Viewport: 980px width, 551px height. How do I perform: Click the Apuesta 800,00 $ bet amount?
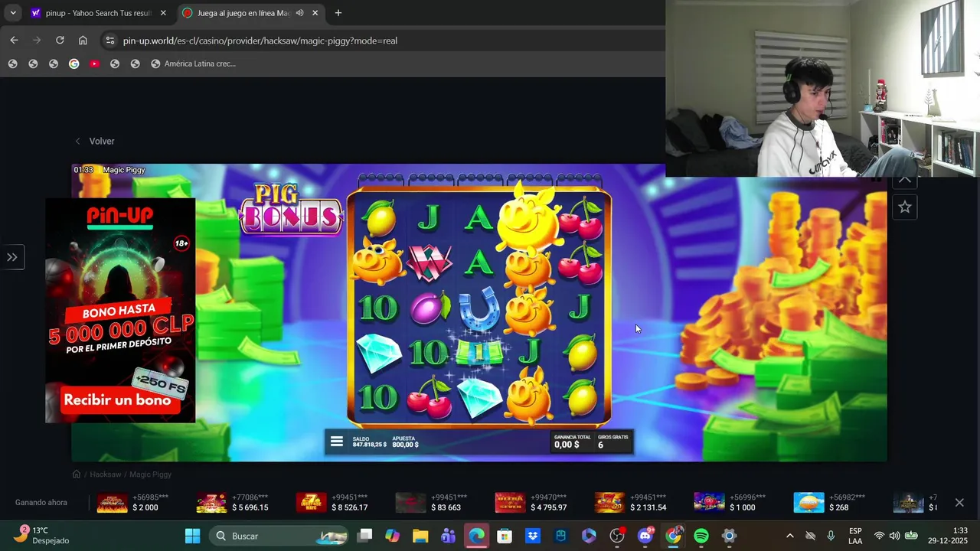[406, 442]
